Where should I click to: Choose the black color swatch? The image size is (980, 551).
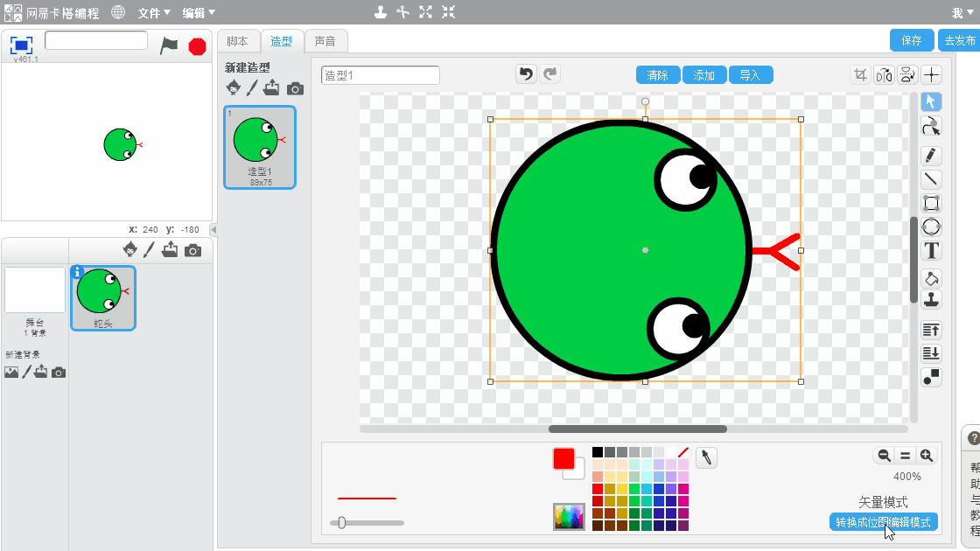point(598,452)
